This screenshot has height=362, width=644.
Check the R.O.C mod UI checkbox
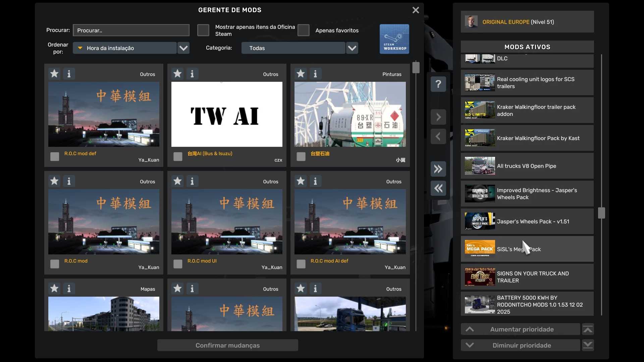pyautogui.click(x=178, y=264)
